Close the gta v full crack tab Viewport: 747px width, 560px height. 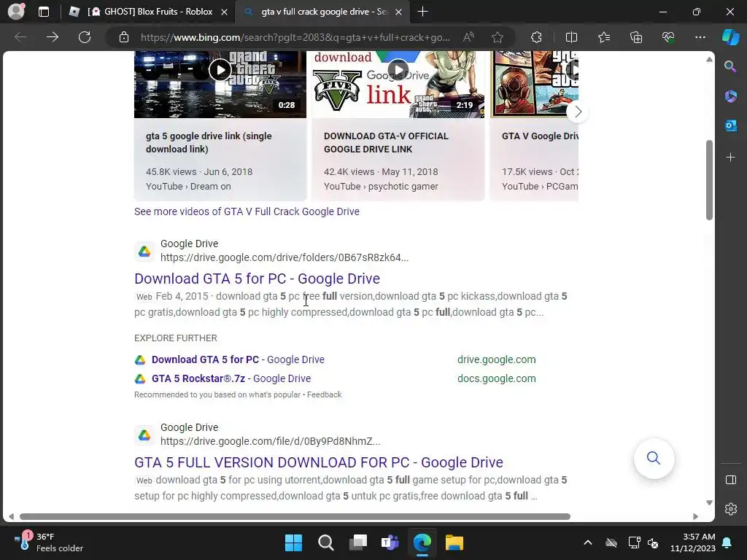click(399, 12)
